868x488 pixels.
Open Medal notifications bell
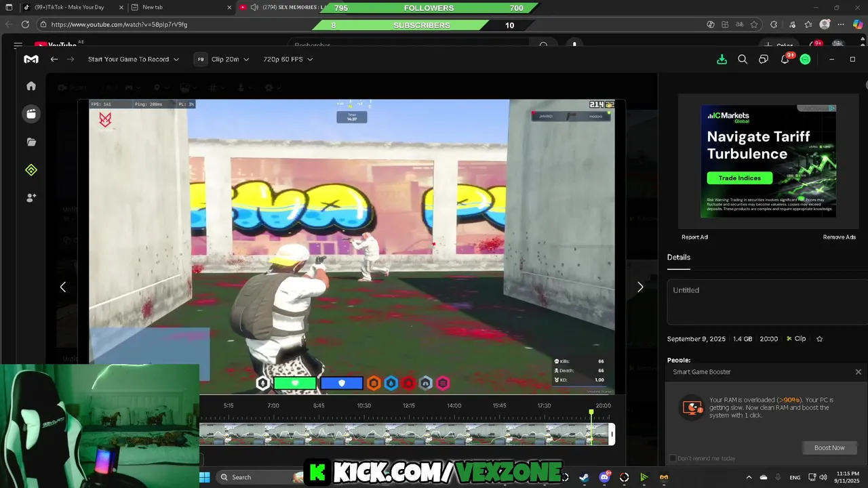pyautogui.click(x=785, y=59)
